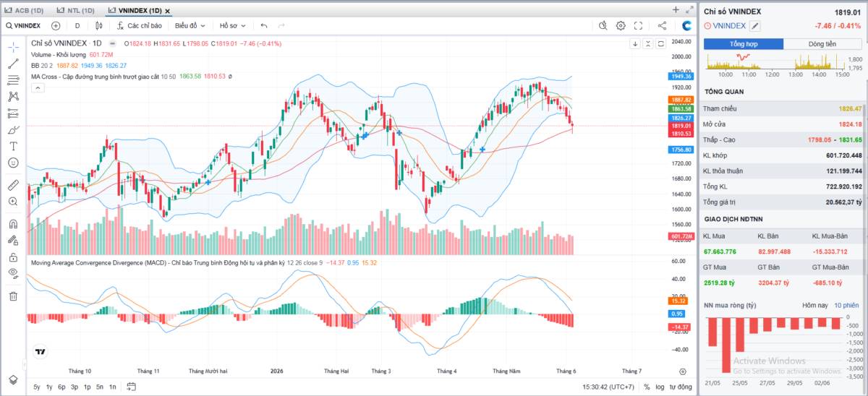This screenshot has height=396, width=868.
Task: Switch to the ACB (1D) tab
Action: pyautogui.click(x=25, y=10)
